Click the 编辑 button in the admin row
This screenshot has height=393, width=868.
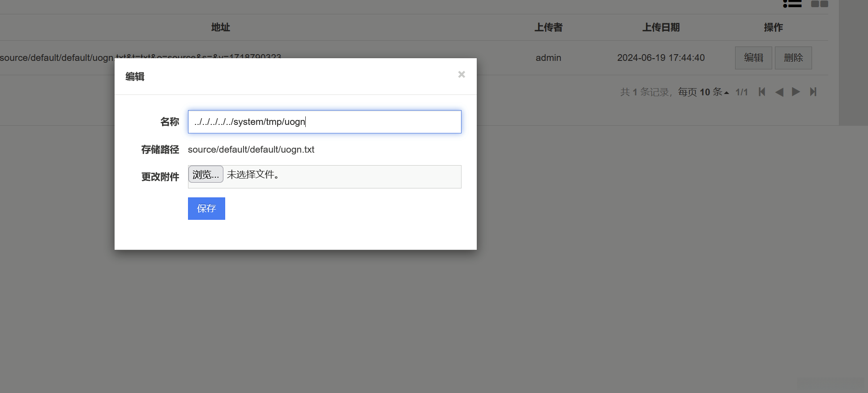coord(753,58)
